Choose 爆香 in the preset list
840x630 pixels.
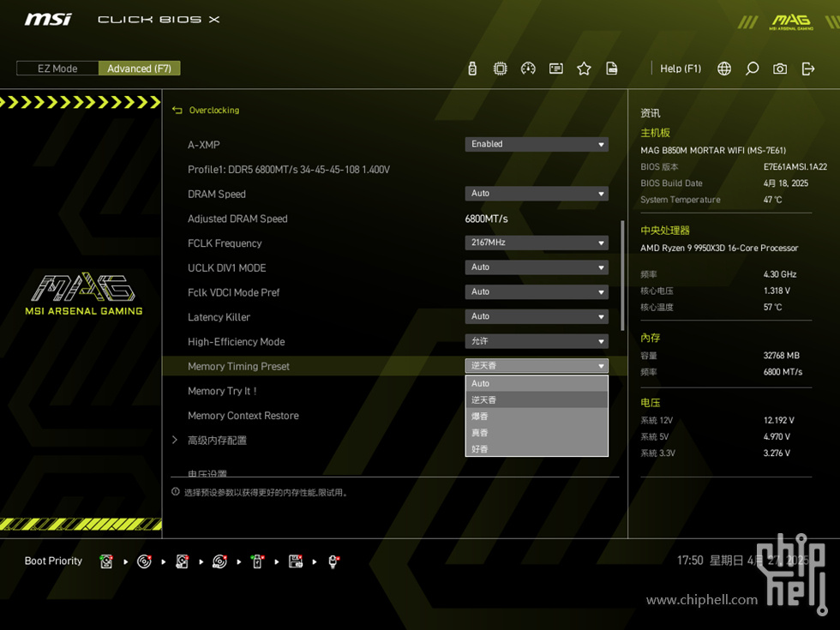[537, 417]
